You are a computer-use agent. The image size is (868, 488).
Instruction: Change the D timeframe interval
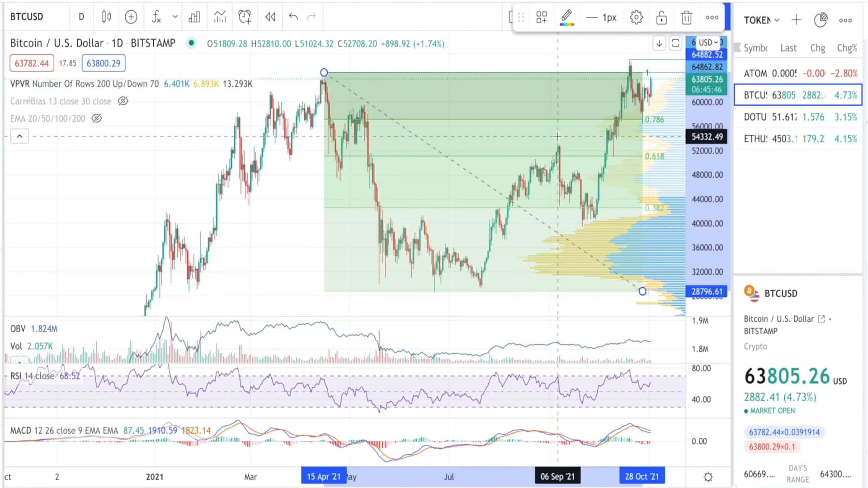point(81,17)
